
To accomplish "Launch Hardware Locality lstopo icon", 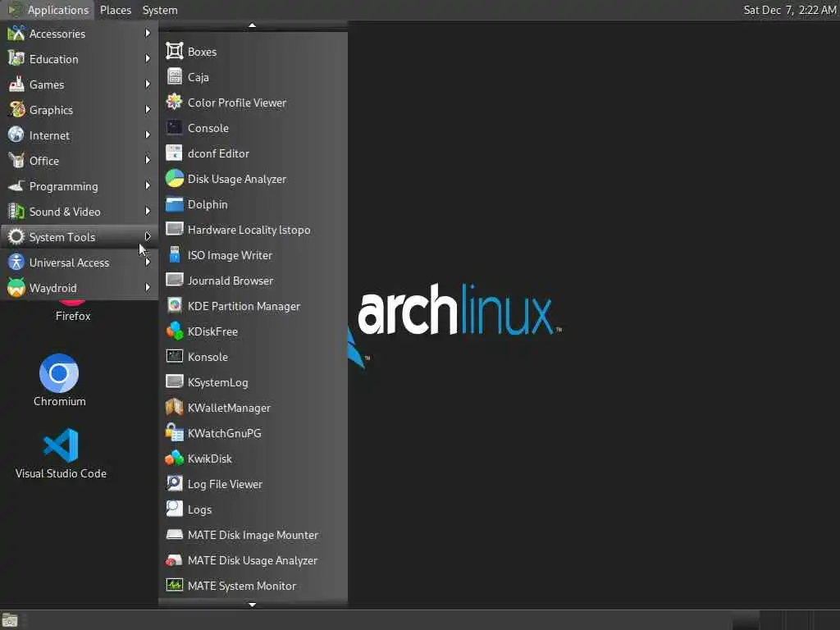I will coord(175,230).
